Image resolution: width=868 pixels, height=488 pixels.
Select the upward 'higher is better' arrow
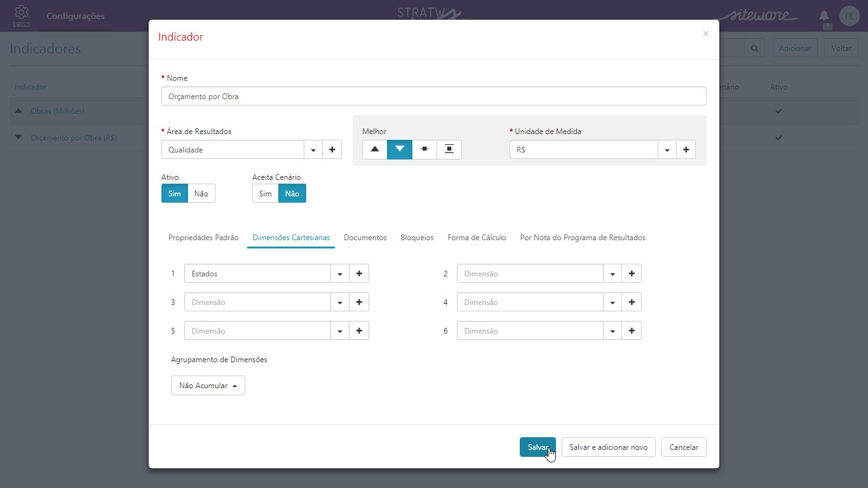pyautogui.click(x=375, y=149)
